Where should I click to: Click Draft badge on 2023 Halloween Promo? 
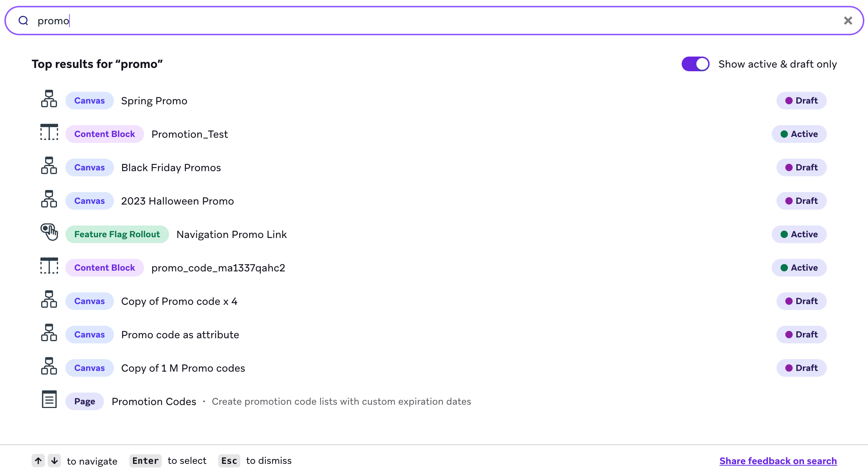[x=801, y=201]
